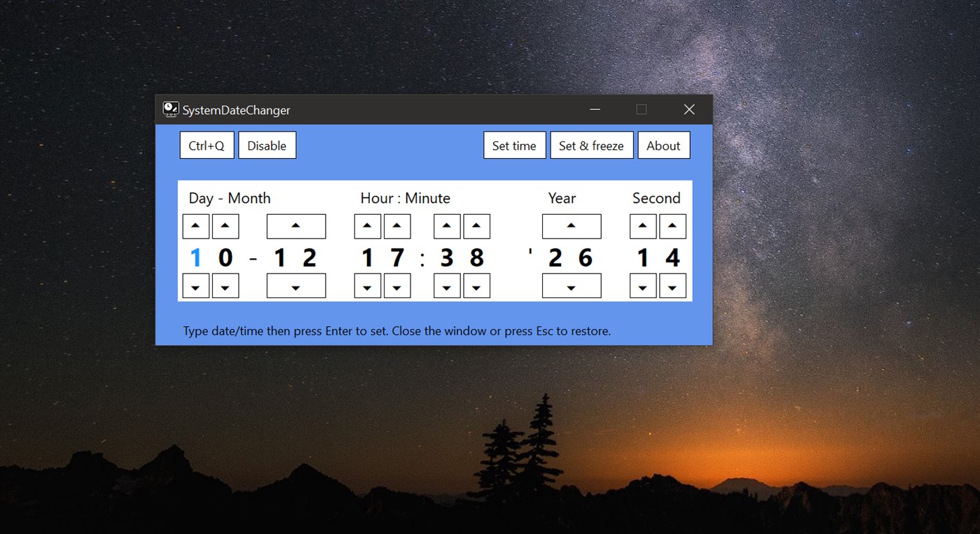Select the day digit 0
980x534 pixels.
(x=226, y=258)
